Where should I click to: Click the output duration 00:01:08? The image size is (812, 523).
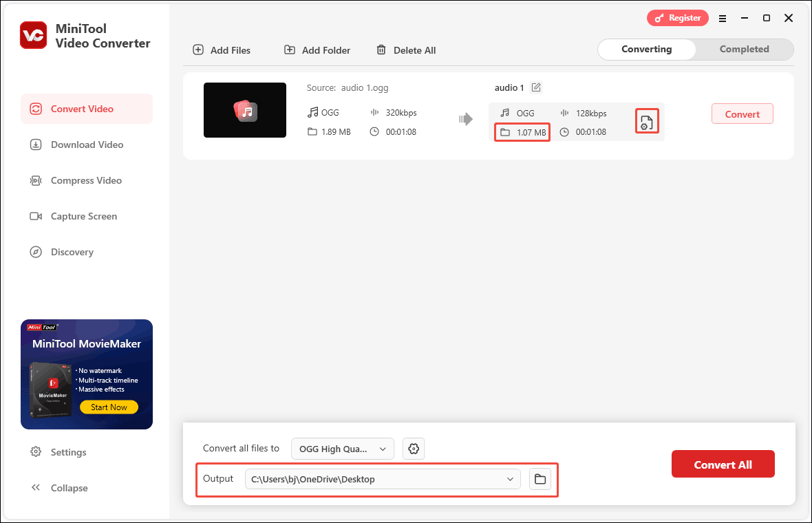tap(591, 132)
